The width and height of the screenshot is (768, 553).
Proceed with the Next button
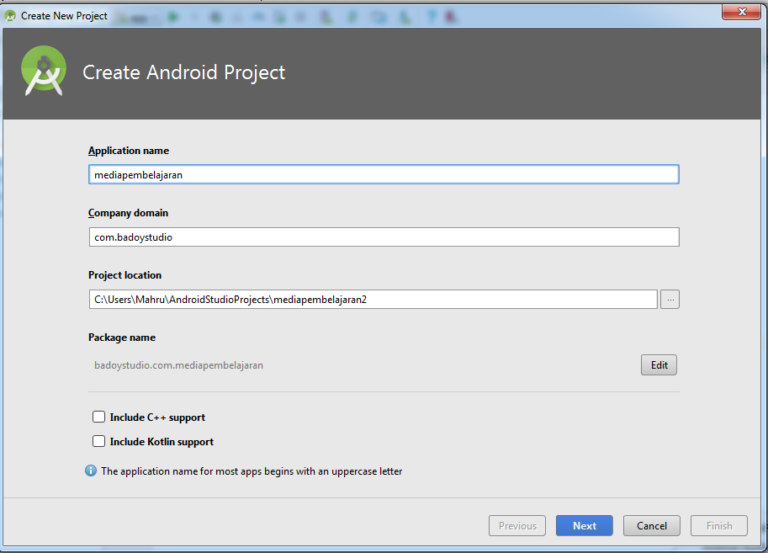[584, 525]
